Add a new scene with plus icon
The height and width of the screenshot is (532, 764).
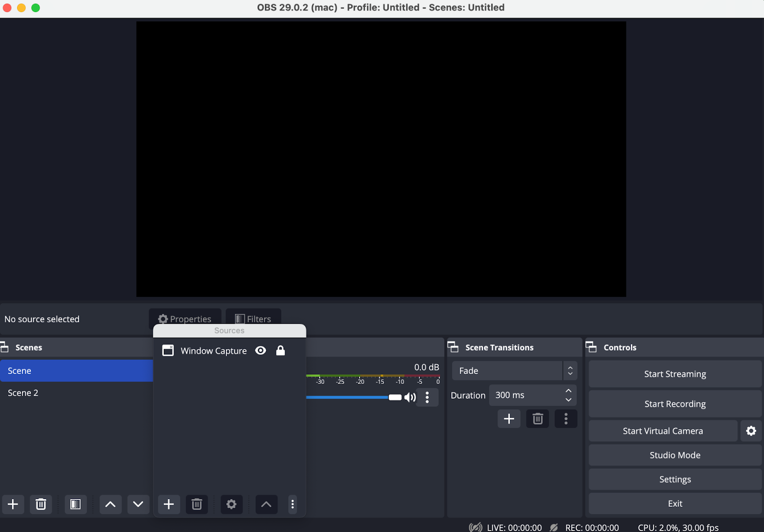(x=13, y=504)
